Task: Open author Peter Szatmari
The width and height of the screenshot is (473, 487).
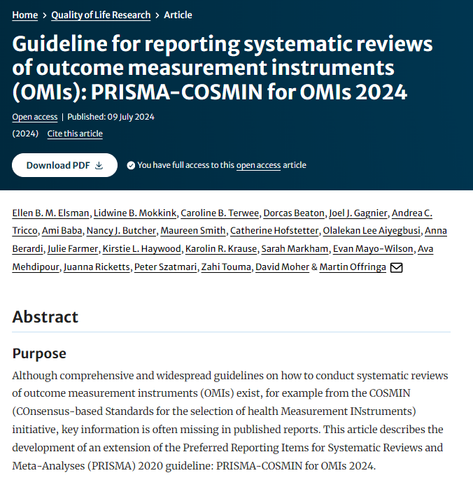Action: [x=165, y=267]
